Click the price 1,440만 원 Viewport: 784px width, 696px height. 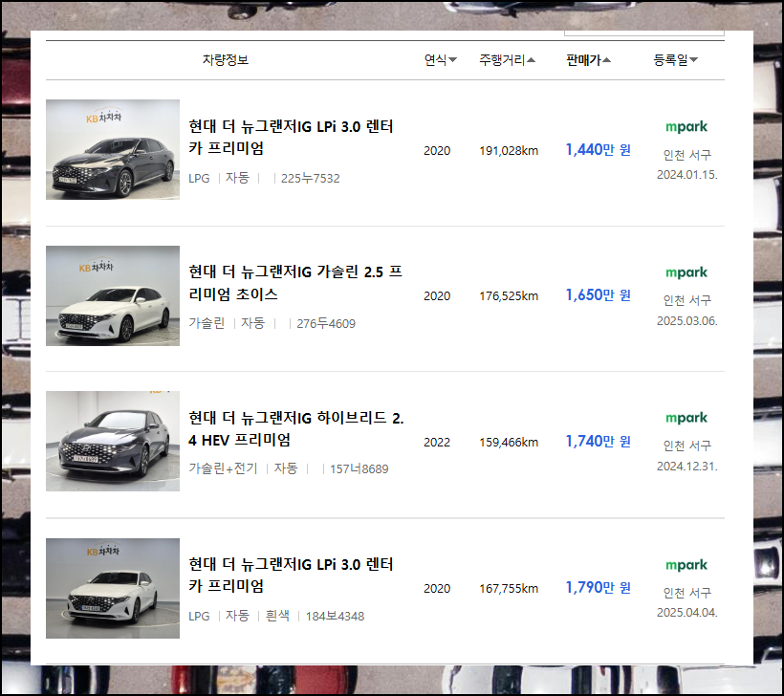[x=598, y=149]
